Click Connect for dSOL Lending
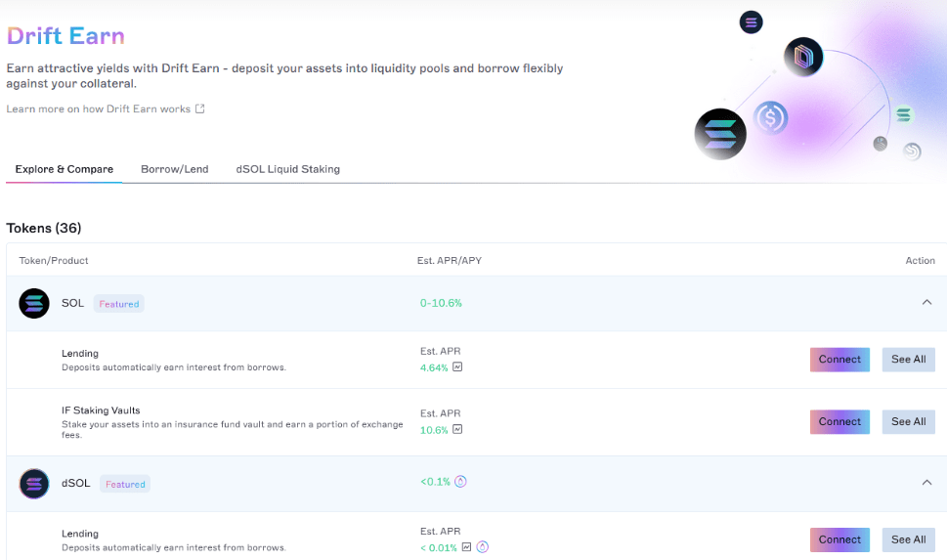This screenshot has width=947, height=560. pos(839,539)
